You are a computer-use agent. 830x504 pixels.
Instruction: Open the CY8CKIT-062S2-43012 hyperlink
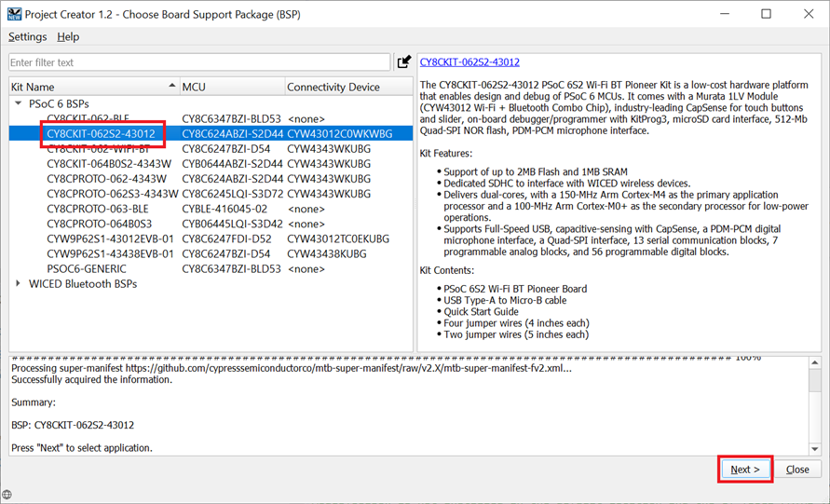coord(469,62)
